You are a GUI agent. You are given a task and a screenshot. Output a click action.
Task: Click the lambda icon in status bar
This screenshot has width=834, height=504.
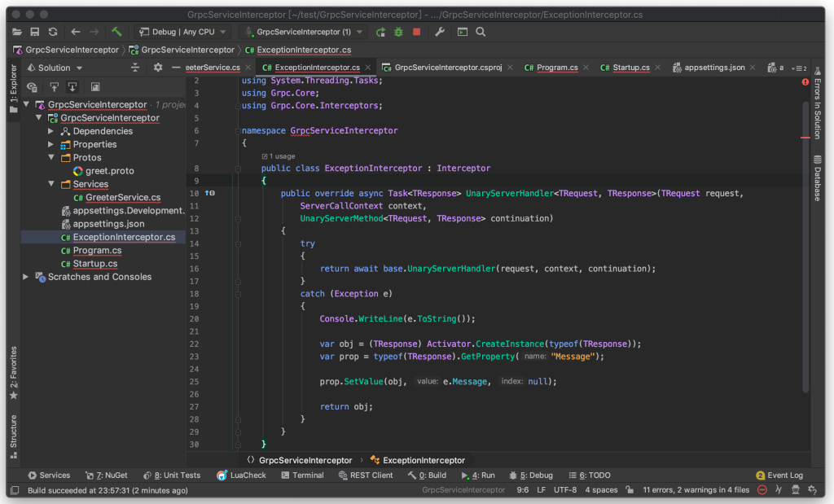tap(779, 489)
